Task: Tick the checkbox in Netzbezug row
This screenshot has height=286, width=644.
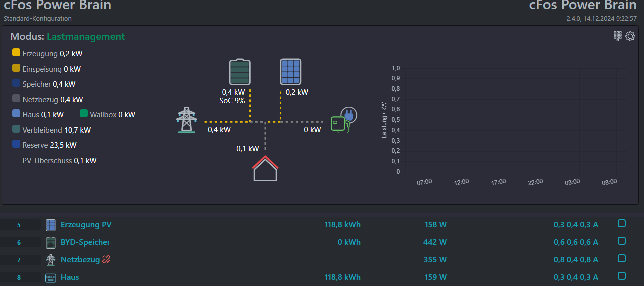Action: 622,258
